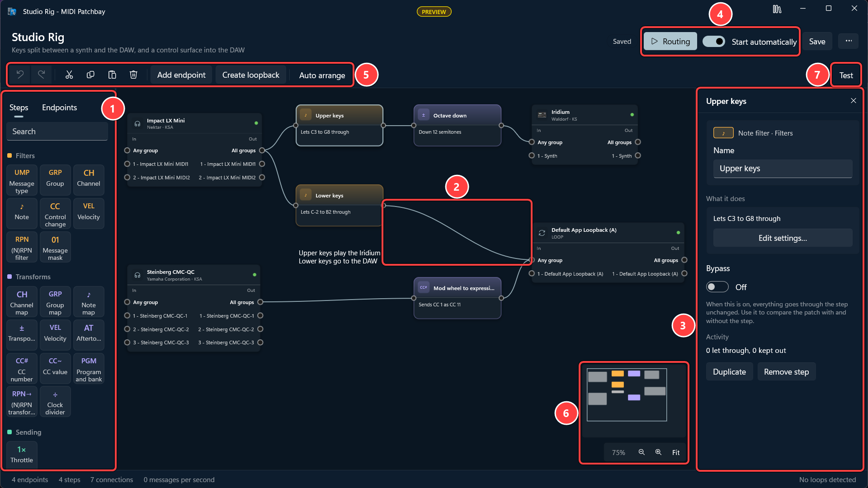Select the Message type filter step
Image resolution: width=868 pixels, height=488 pixels.
(22, 180)
